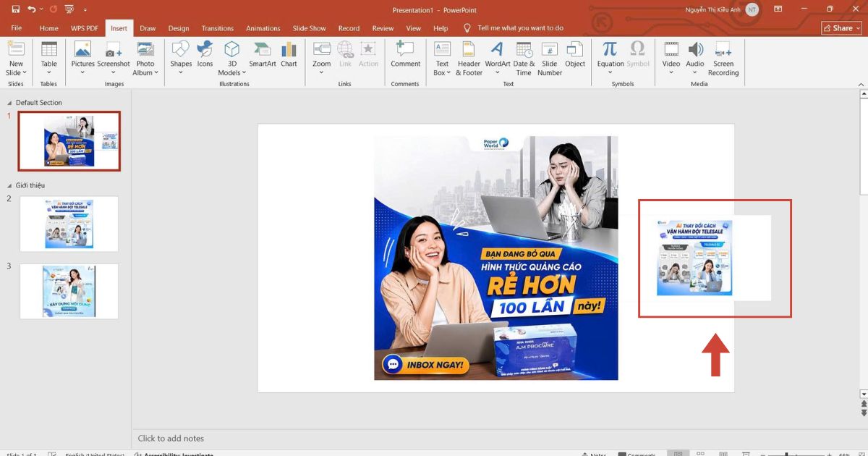This screenshot has width=868, height=456.
Task: Switch to the Design tab
Action: 179,28
